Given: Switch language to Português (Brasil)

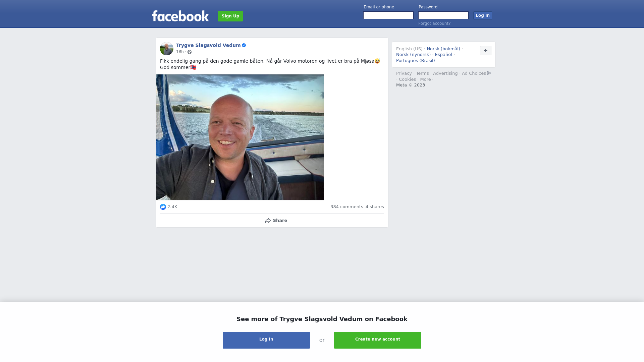Looking at the screenshot, I should 415,61.
